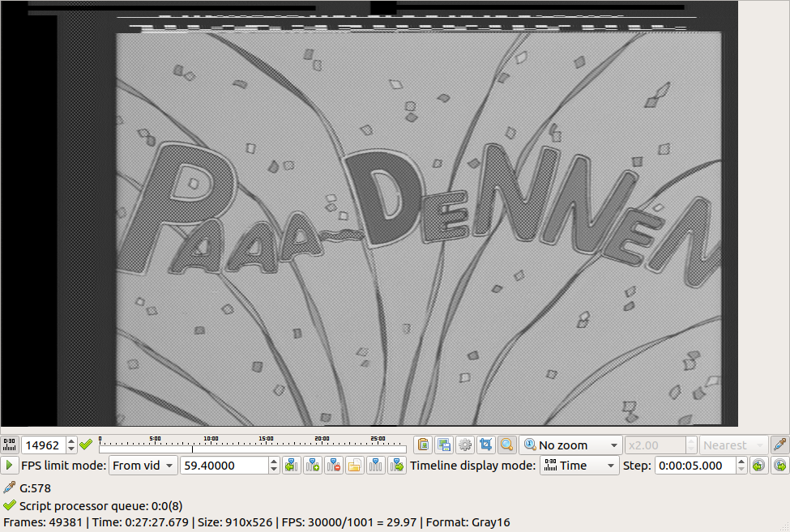Click the 10:00 position on the timeline

tap(211, 447)
